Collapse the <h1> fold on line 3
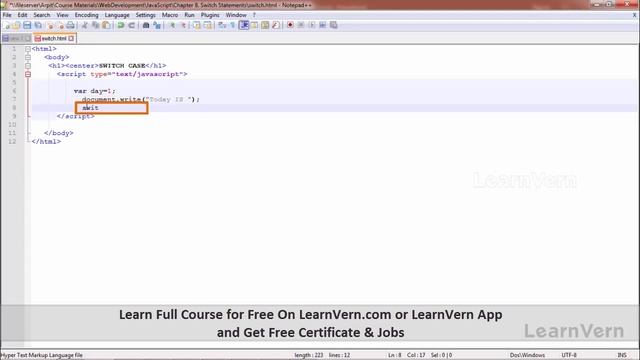Viewport: 640px width, 360px height. [28, 66]
